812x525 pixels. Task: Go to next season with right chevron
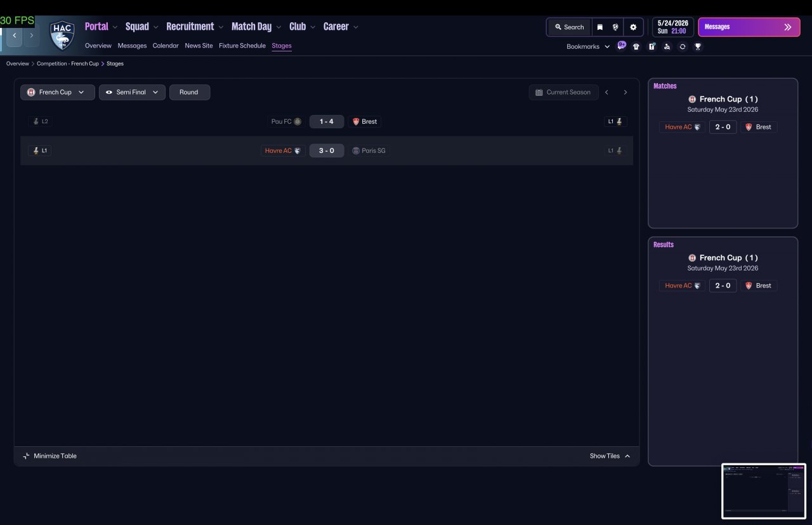click(625, 92)
